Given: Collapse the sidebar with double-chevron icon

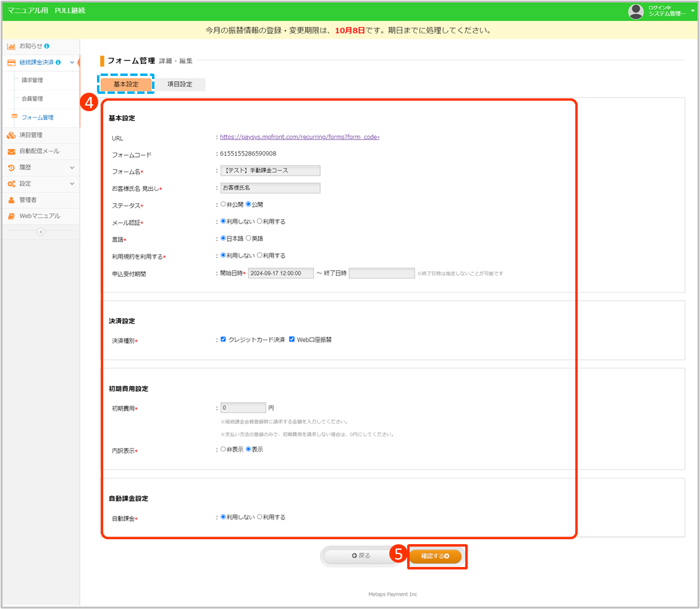Looking at the screenshot, I should (41, 232).
